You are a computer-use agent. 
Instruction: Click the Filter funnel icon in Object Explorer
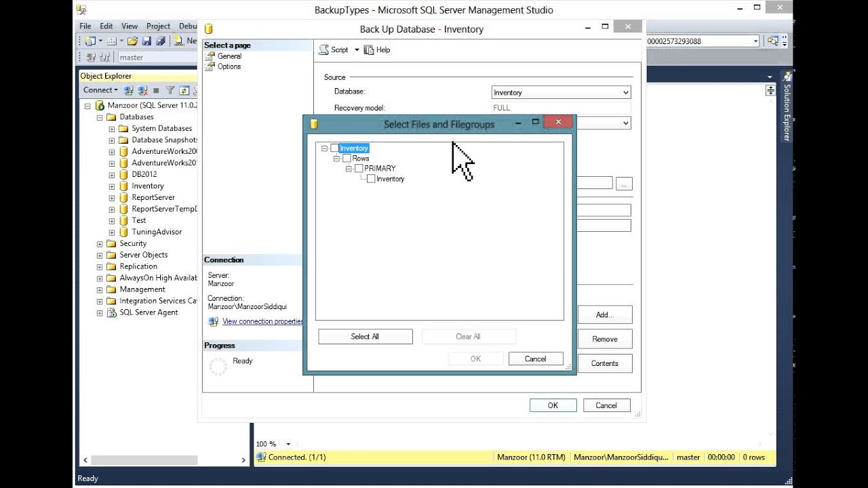tap(170, 90)
